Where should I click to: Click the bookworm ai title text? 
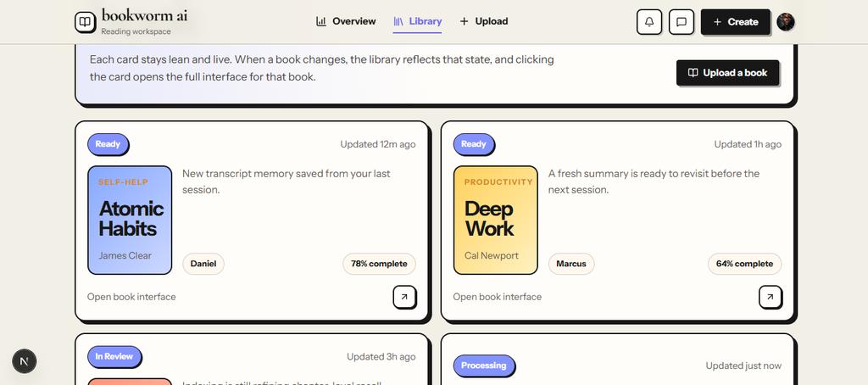pyautogui.click(x=144, y=15)
